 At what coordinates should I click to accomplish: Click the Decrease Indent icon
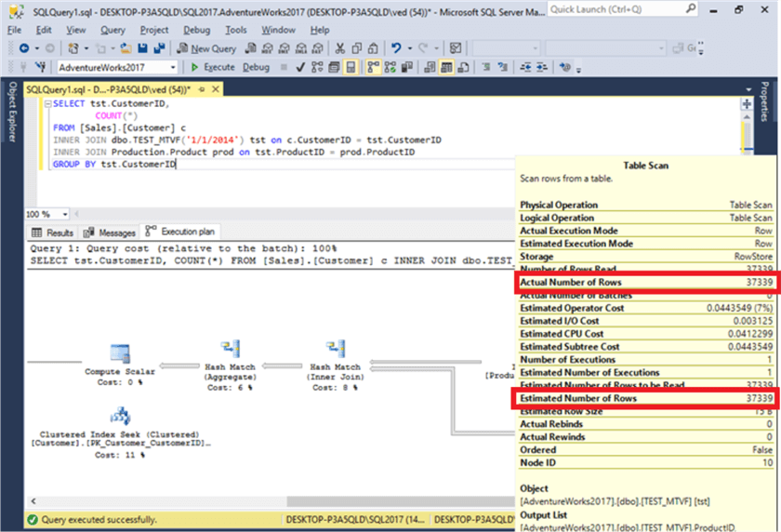525,67
